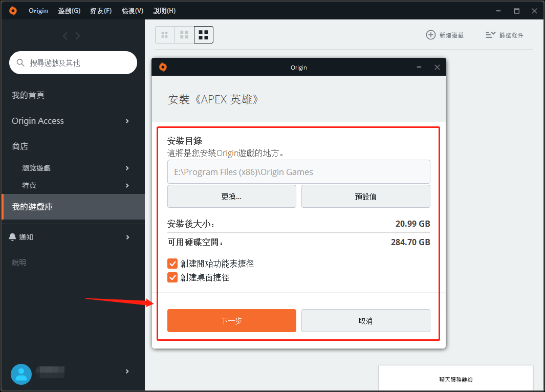Viewport: 545px width, 392px height.
Task: Click the blurred username beside the avatar
Action: click(x=50, y=372)
